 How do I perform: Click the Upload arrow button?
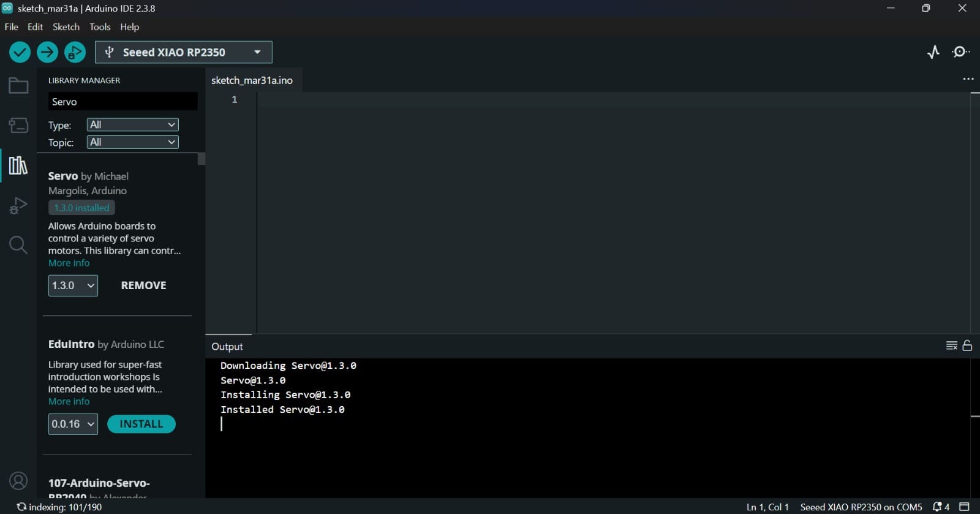point(47,52)
